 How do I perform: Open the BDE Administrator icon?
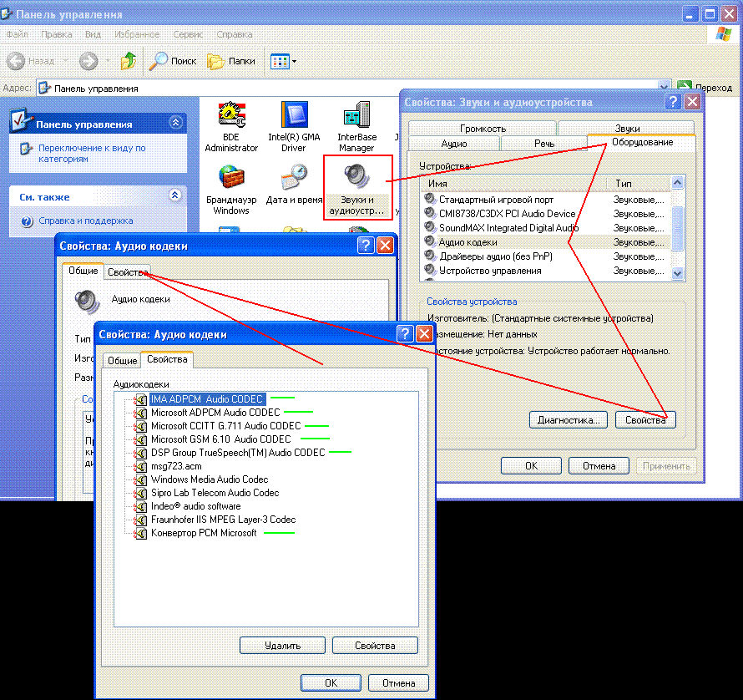[x=231, y=126]
